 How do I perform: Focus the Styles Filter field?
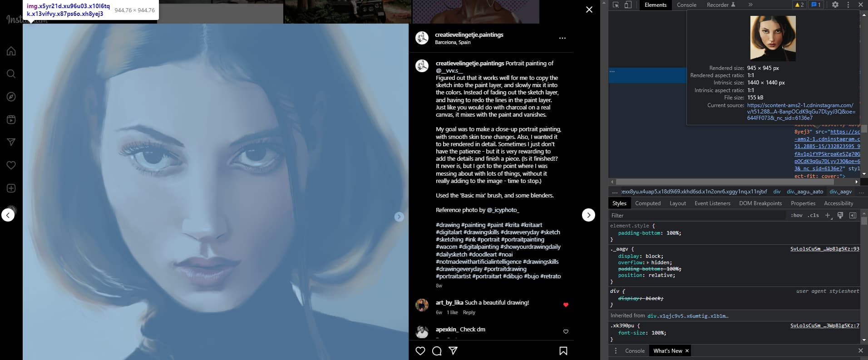[697, 216]
